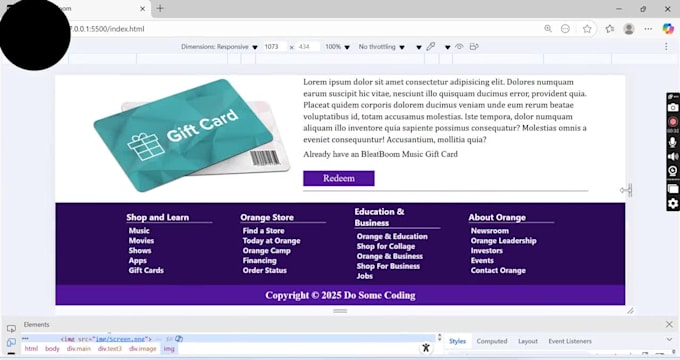Open the dropdown arrow left of eye icon
The height and width of the screenshot is (360, 680).
pos(447,47)
